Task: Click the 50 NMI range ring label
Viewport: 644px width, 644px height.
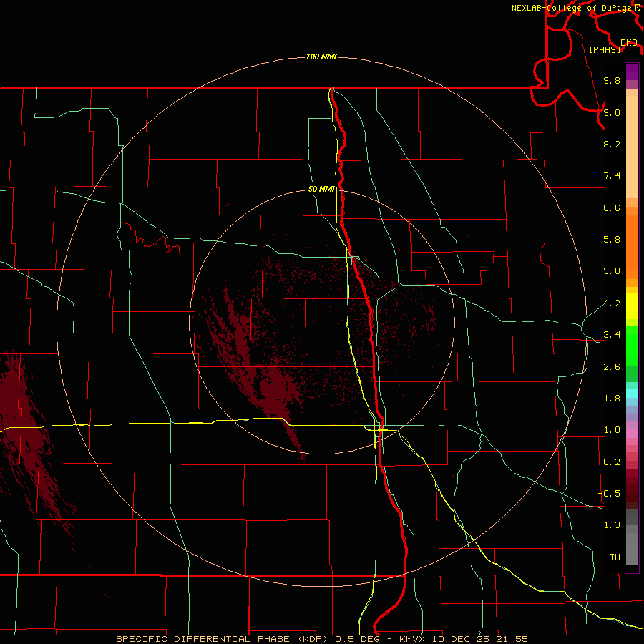Action: click(x=321, y=189)
